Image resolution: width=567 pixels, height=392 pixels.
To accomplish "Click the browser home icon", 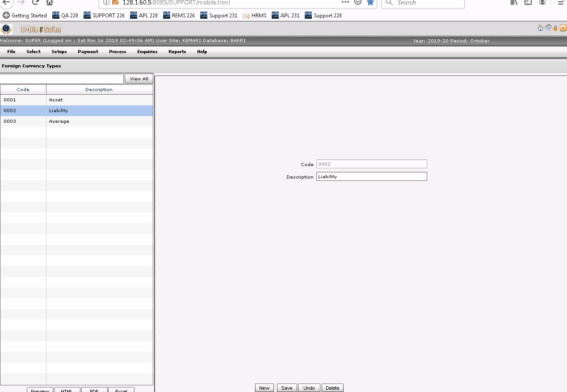I will [49, 3].
